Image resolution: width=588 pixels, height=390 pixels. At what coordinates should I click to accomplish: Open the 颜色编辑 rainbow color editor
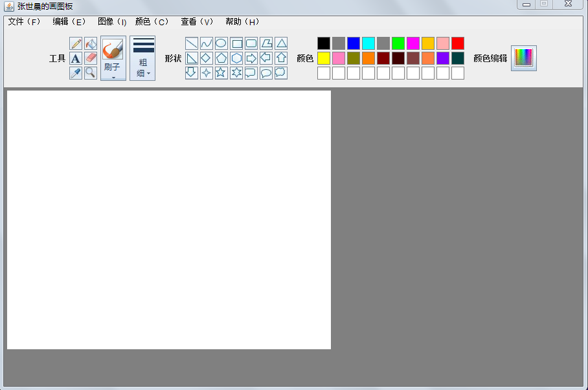click(524, 58)
